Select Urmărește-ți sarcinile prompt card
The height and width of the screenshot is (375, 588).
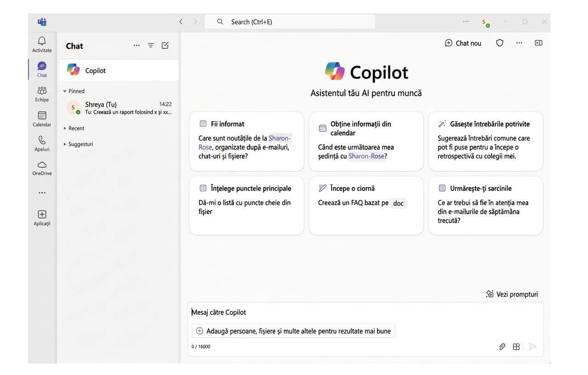coord(485,205)
